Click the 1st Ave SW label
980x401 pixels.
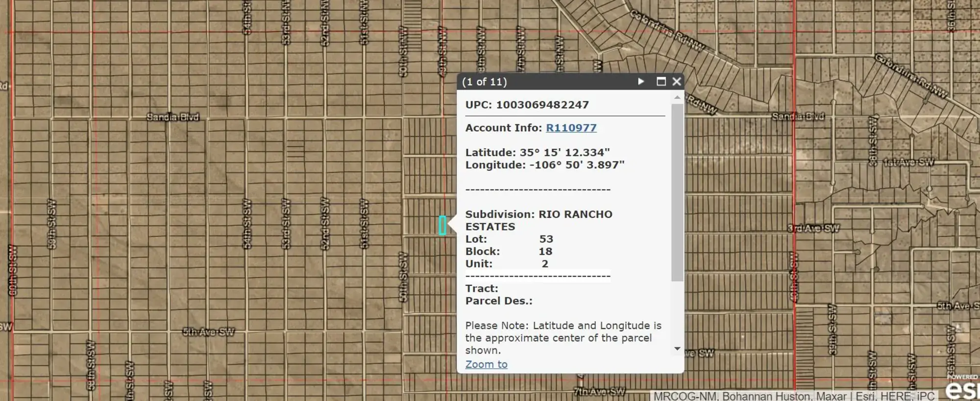coord(908,162)
